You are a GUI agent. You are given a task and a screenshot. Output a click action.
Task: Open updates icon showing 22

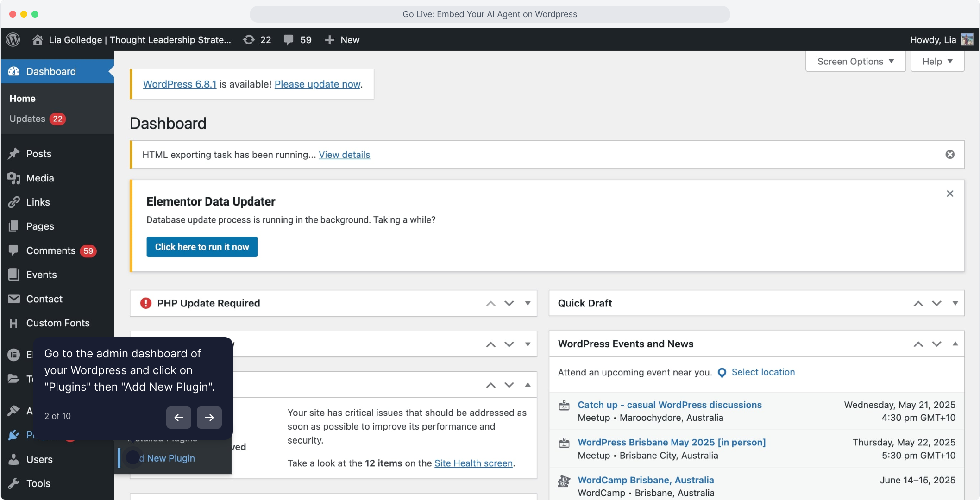[249, 40]
